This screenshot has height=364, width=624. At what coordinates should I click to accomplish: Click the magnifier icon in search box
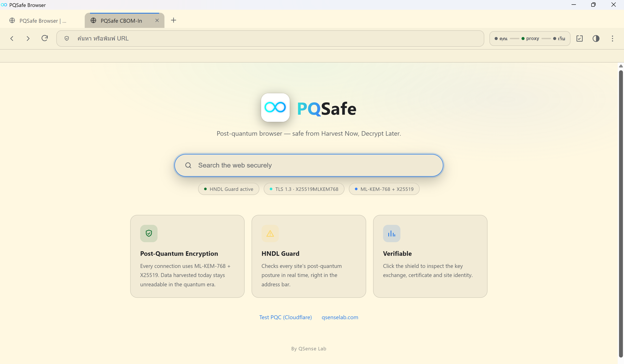(188, 165)
